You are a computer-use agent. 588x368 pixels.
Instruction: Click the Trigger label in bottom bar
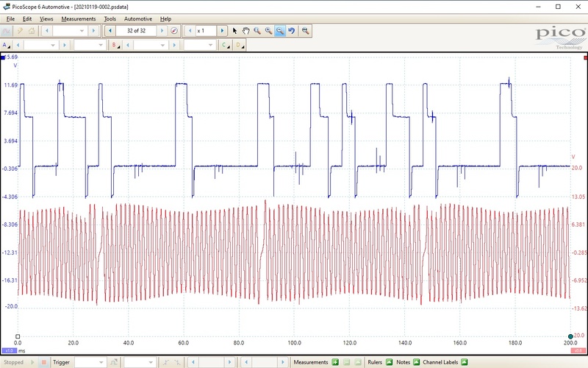click(61, 362)
